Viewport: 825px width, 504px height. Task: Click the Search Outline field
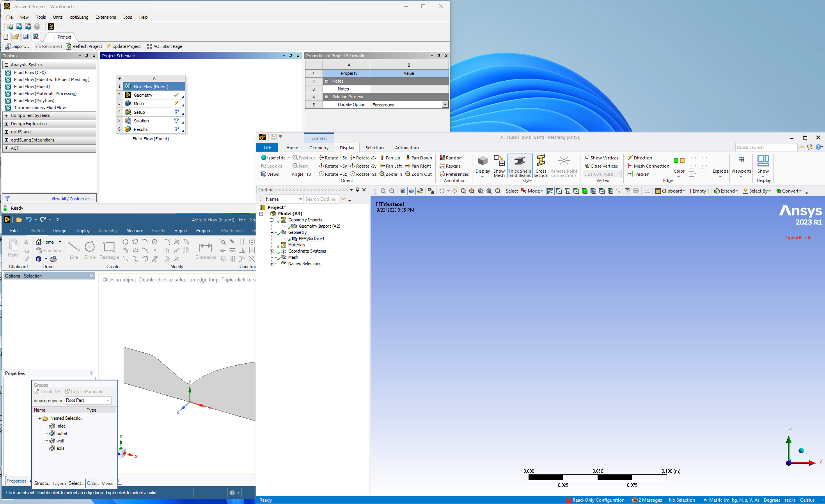(321, 199)
